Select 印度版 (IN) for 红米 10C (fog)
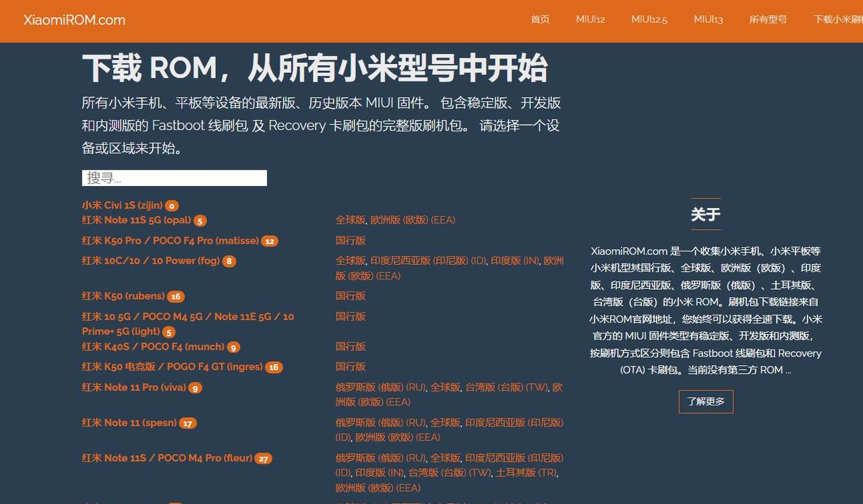The height and width of the screenshot is (504, 863). pos(515,261)
